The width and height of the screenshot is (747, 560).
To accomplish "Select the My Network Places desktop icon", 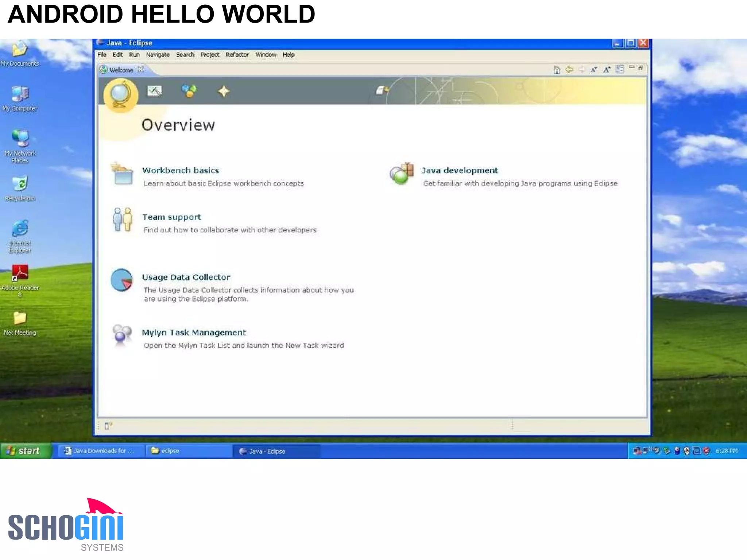I will pos(20,146).
